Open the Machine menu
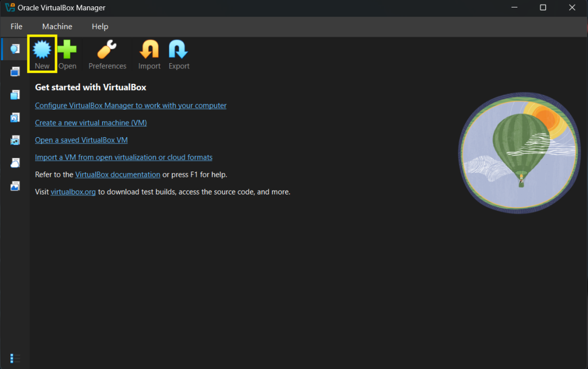Image resolution: width=588 pixels, height=369 pixels. click(57, 26)
